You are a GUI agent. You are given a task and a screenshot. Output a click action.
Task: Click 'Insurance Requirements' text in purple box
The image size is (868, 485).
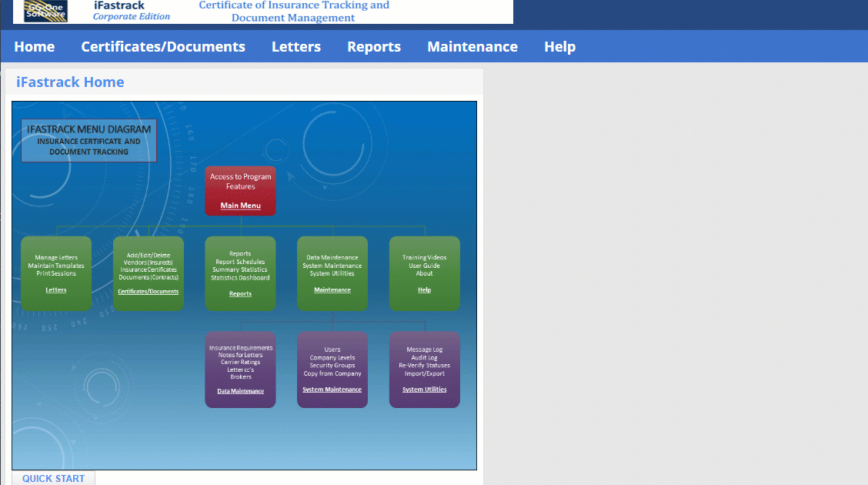click(x=241, y=348)
